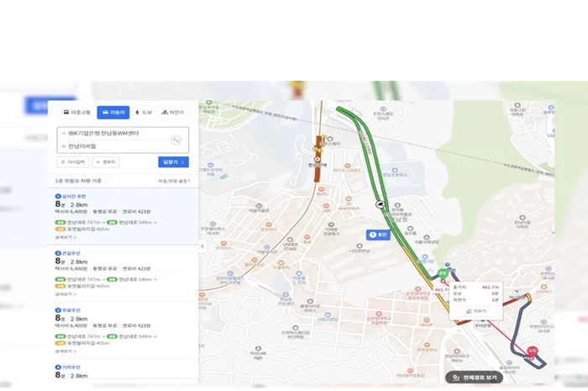Image resolution: width=588 pixels, height=391 pixels.
Task: Swap departure and destination with arrows icon
Action: click(176, 140)
